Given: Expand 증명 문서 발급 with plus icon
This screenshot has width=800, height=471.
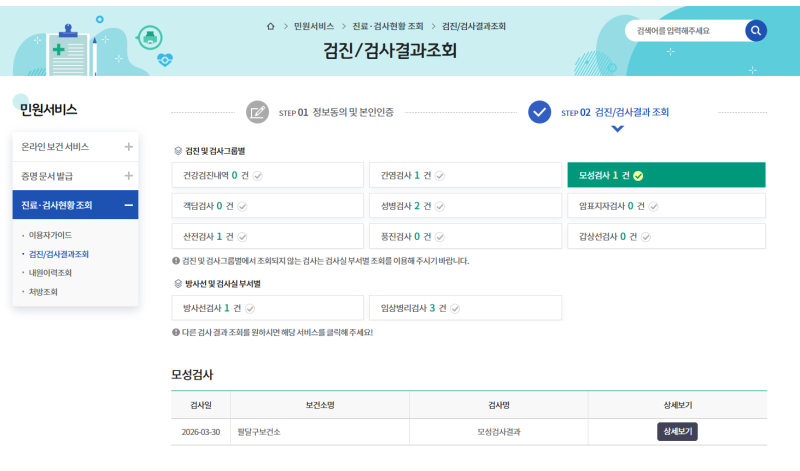Looking at the screenshot, I should pos(129,176).
